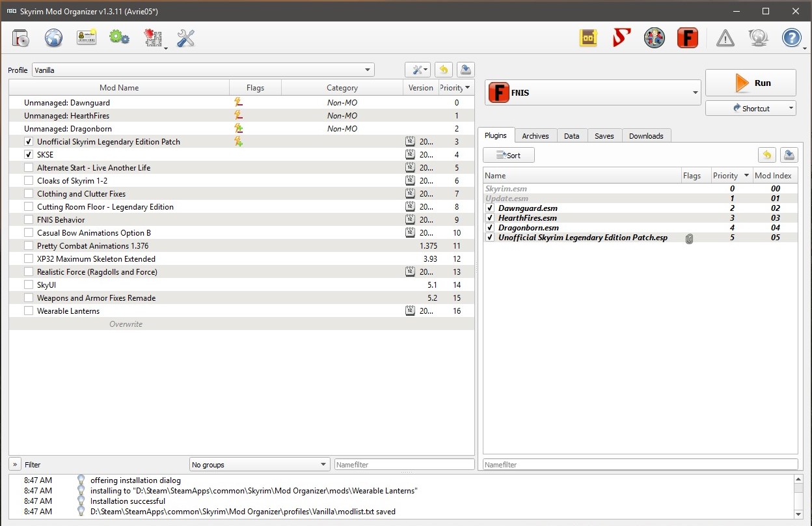Click the red FNIS toolbar shortcut icon
This screenshot has height=526, width=812.
[687, 38]
